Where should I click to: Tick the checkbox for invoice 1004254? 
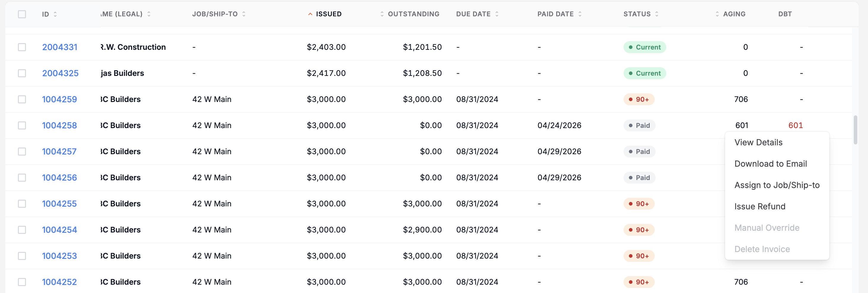(22, 230)
